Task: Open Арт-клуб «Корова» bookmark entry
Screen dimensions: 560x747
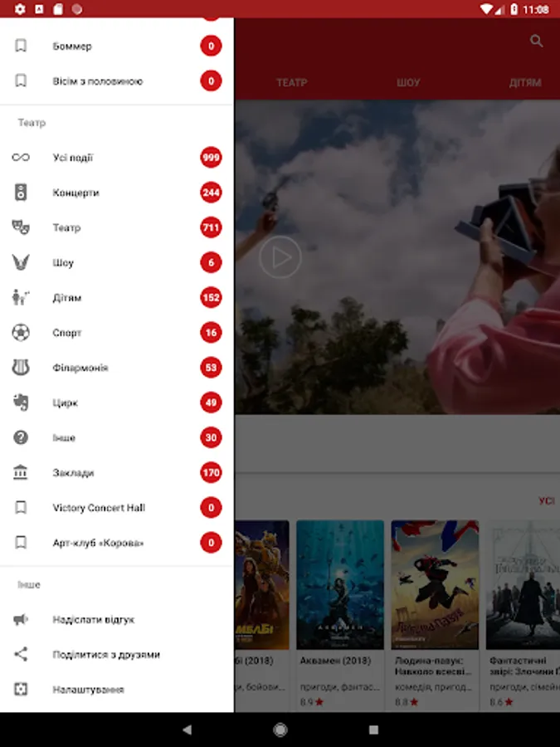Action: tap(98, 543)
